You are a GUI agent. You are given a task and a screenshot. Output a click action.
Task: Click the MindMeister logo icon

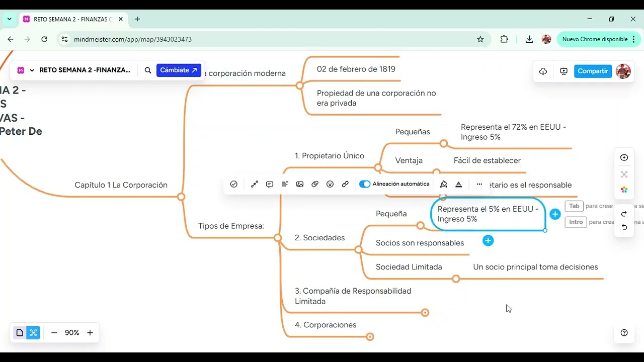tap(21, 70)
